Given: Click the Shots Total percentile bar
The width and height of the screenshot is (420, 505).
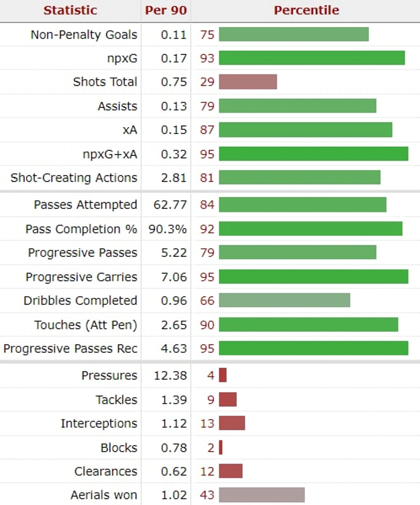Looking at the screenshot, I should (248, 82).
